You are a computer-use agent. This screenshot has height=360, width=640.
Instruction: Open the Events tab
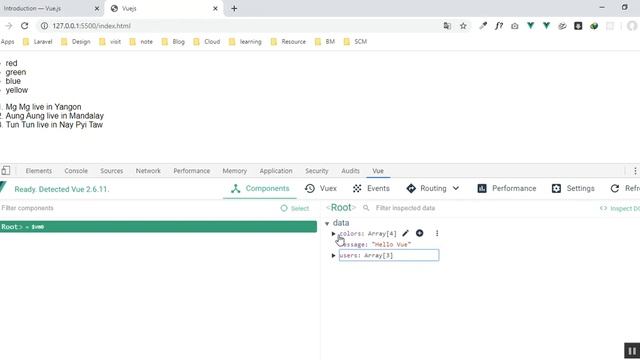[371, 188]
